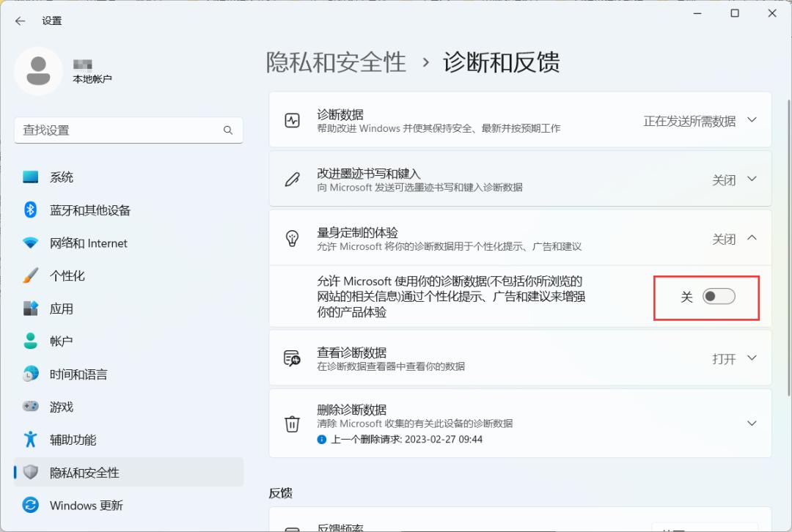Expand the 查看诊断数据 chevron
The width and height of the screenshot is (792, 532).
752,358
